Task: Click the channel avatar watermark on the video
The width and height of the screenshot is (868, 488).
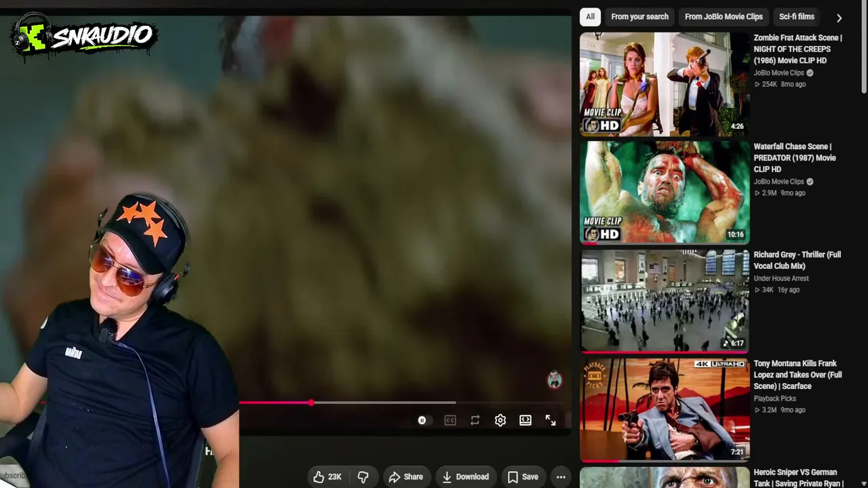Action: click(x=555, y=380)
